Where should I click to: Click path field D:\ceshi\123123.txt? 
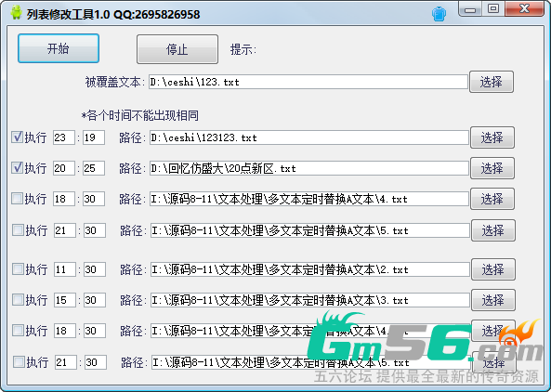coord(308,137)
